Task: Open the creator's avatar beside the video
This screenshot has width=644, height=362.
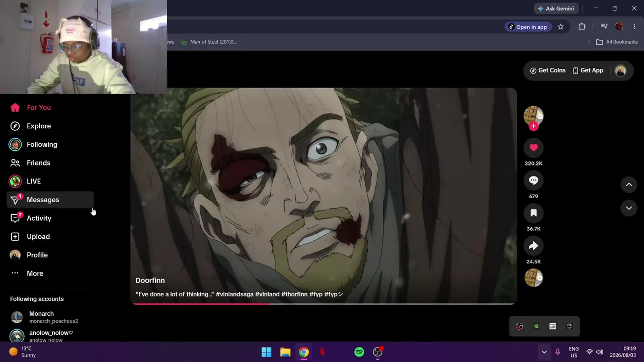Action: 533,116
